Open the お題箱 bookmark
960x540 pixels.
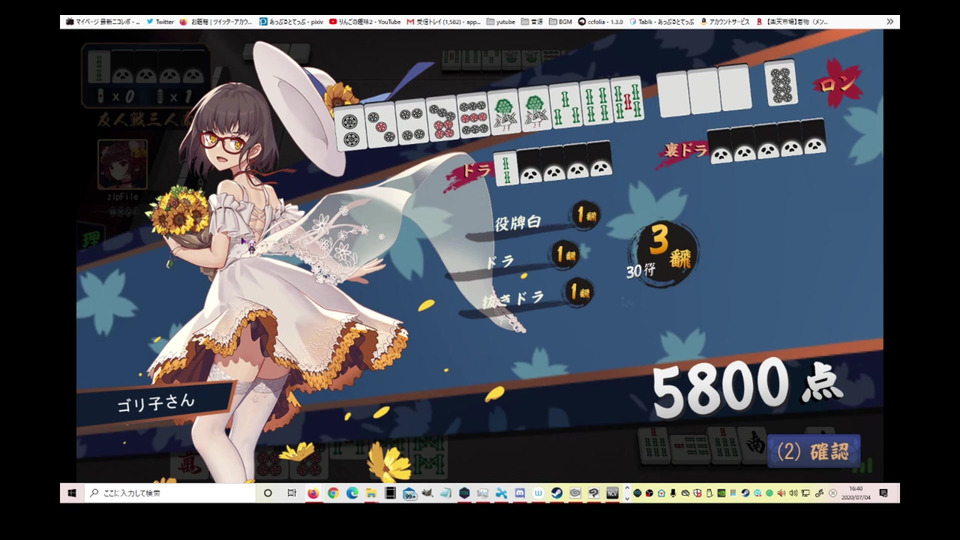tap(216, 21)
